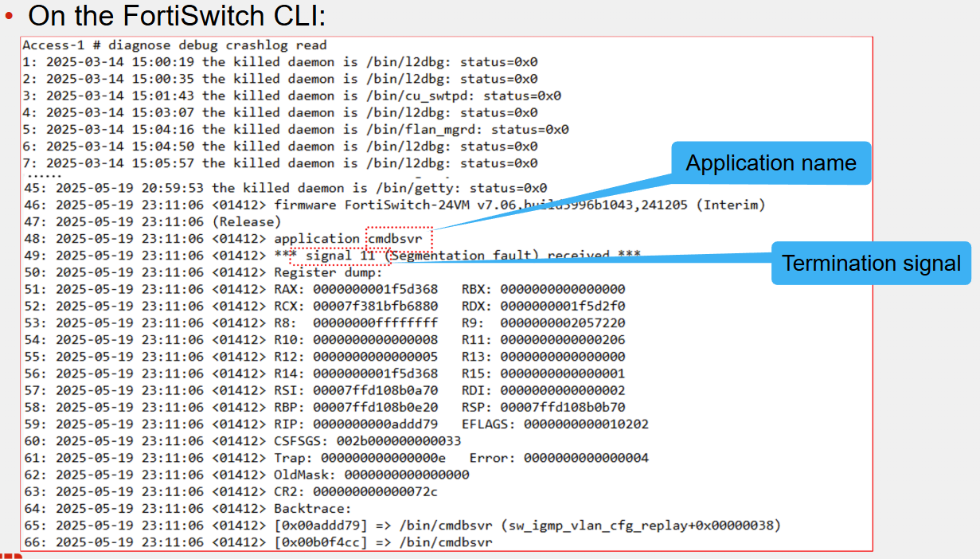Screen dimensions: 980x559
Task: Click the Error value 0000000000000004
Action: (586, 458)
